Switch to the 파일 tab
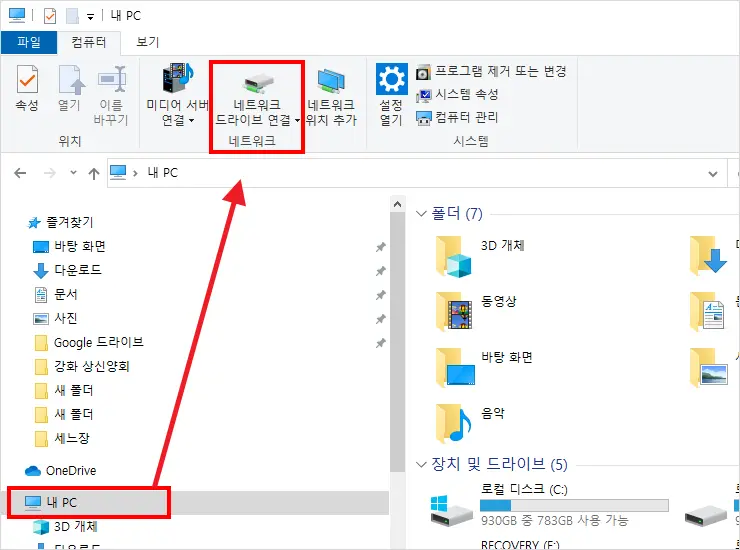Image resolution: width=740 pixels, height=550 pixels. point(29,42)
